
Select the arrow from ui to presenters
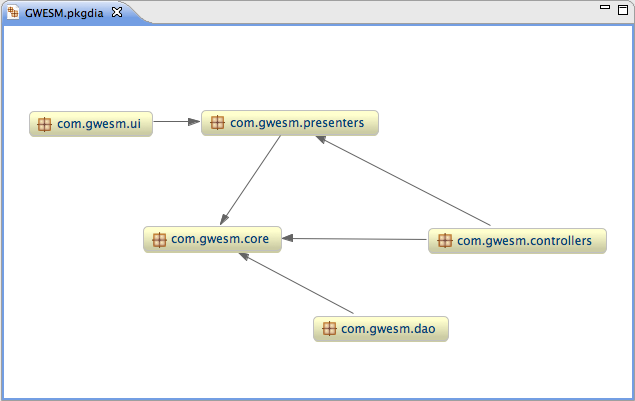point(177,122)
